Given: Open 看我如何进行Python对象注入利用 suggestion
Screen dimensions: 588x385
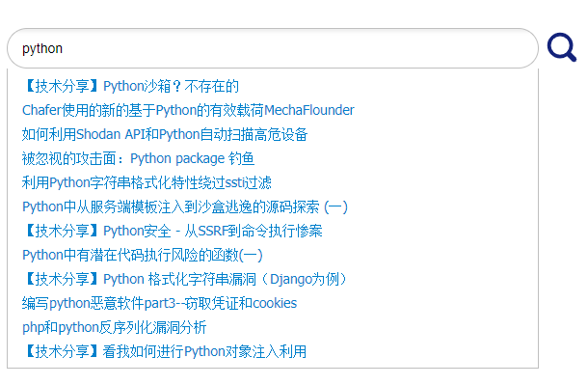Looking at the screenshot, I should pyautogui.click(x=164, y=351).
